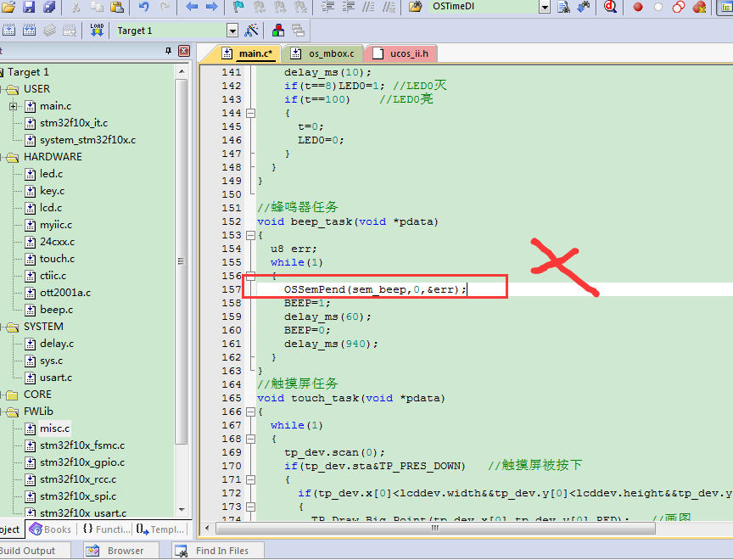Close the project panel with red X
Screen dimensions: 733x560
(184, 50)
